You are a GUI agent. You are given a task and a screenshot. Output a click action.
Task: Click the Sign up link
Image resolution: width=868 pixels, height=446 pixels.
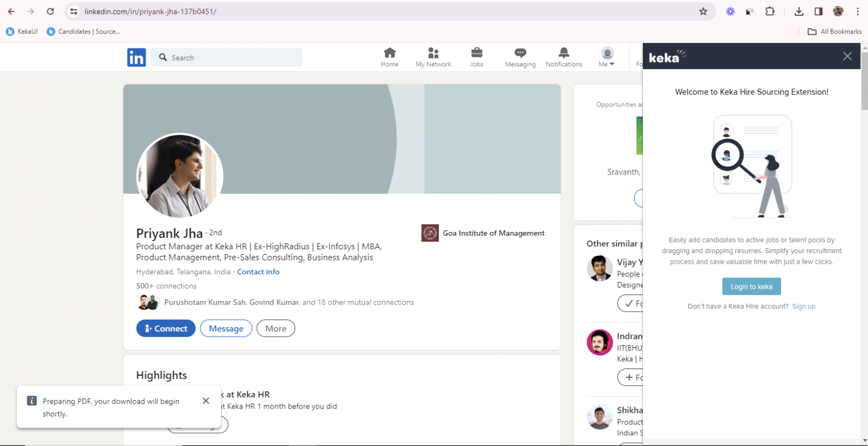click(x=803, y=306)
